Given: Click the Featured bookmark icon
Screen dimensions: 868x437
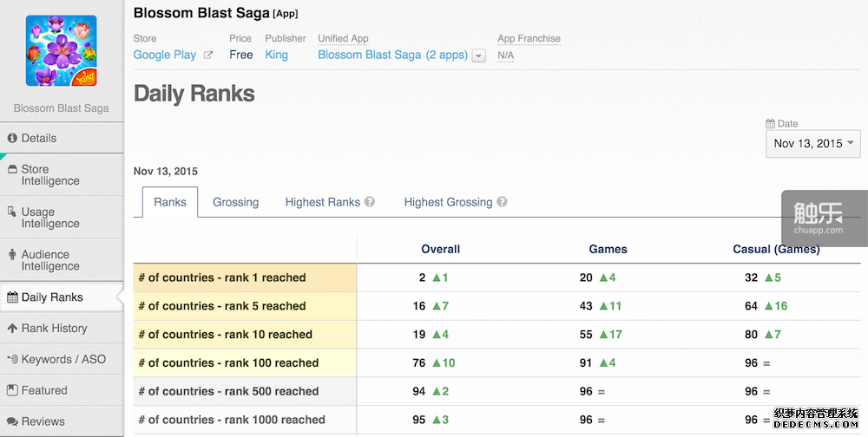Looking at the screenshot, I should [12, 390].
